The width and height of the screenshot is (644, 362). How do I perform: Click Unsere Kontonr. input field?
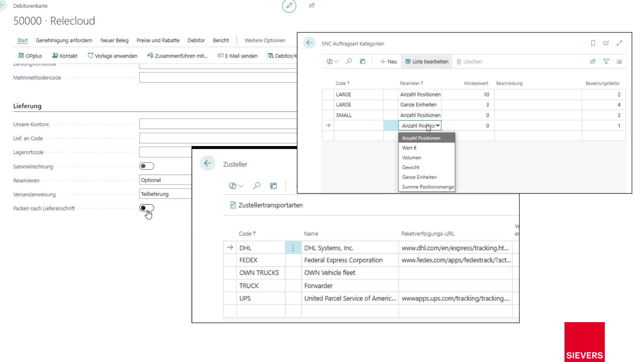(218, 124)
